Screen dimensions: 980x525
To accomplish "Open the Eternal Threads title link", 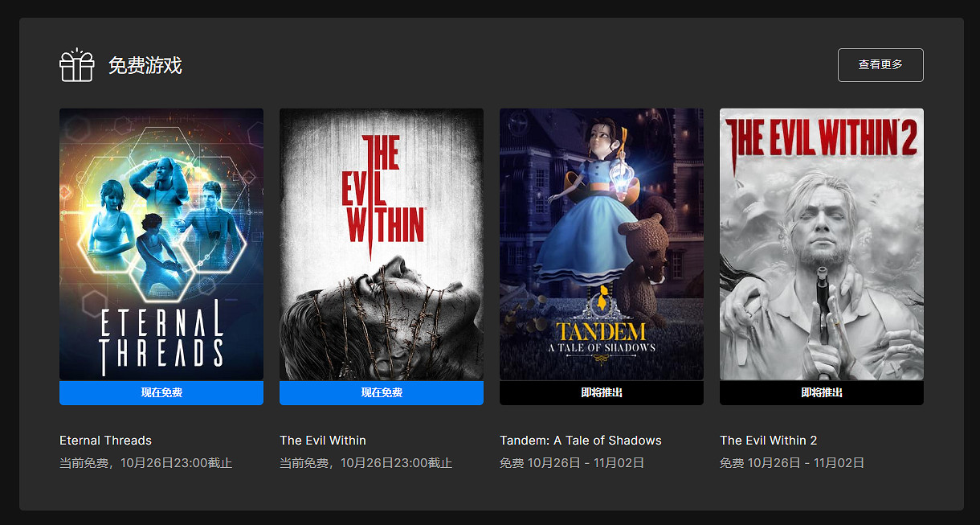I will (x=105, y=441).
